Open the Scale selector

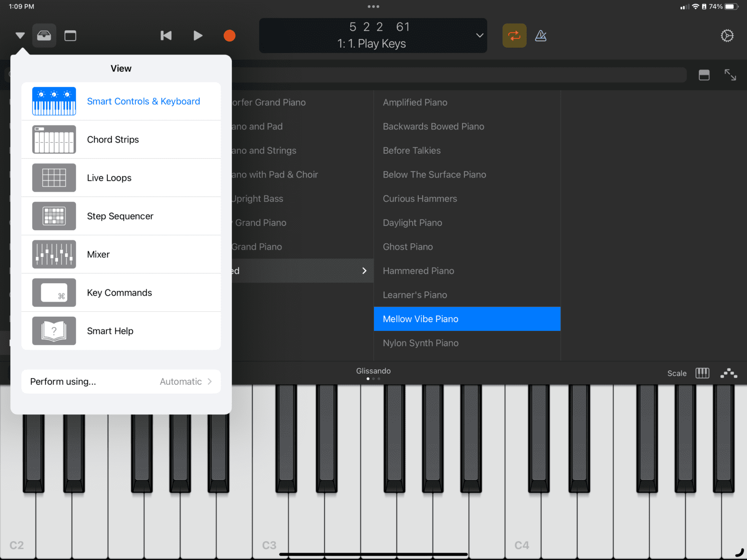click(677, 373)
